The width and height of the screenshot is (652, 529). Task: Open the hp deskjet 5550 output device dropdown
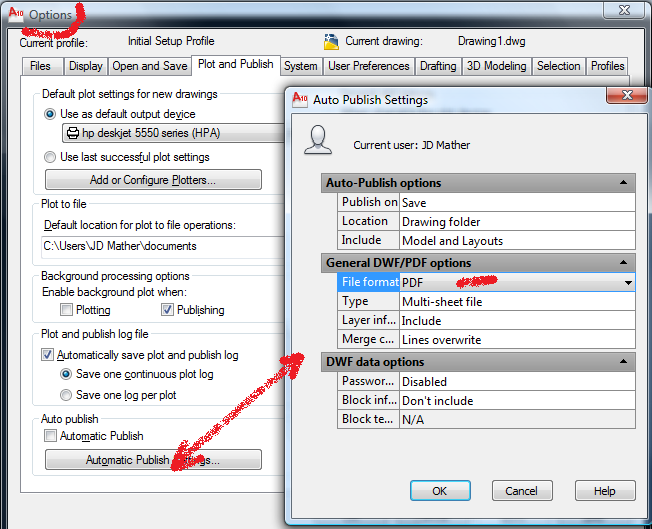point(173,133)
